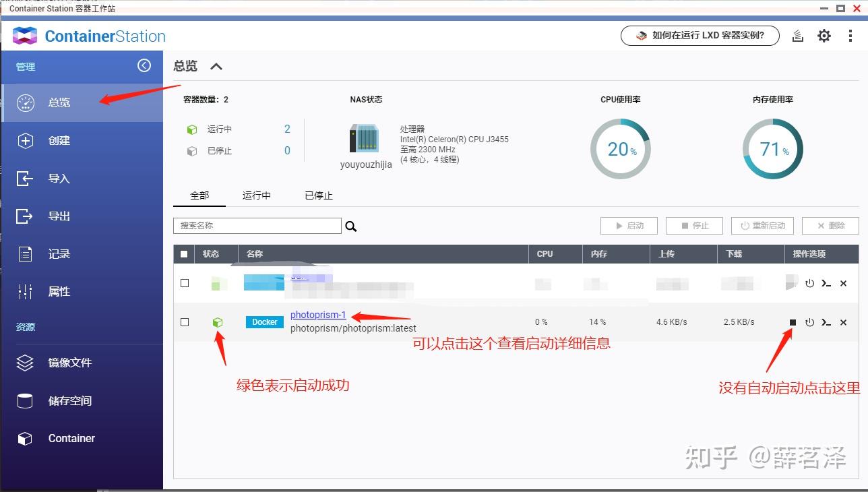This screenshot has width=868, height=492.
Task: Open the more options three-dot menu
Action: [x=850, y=36]
